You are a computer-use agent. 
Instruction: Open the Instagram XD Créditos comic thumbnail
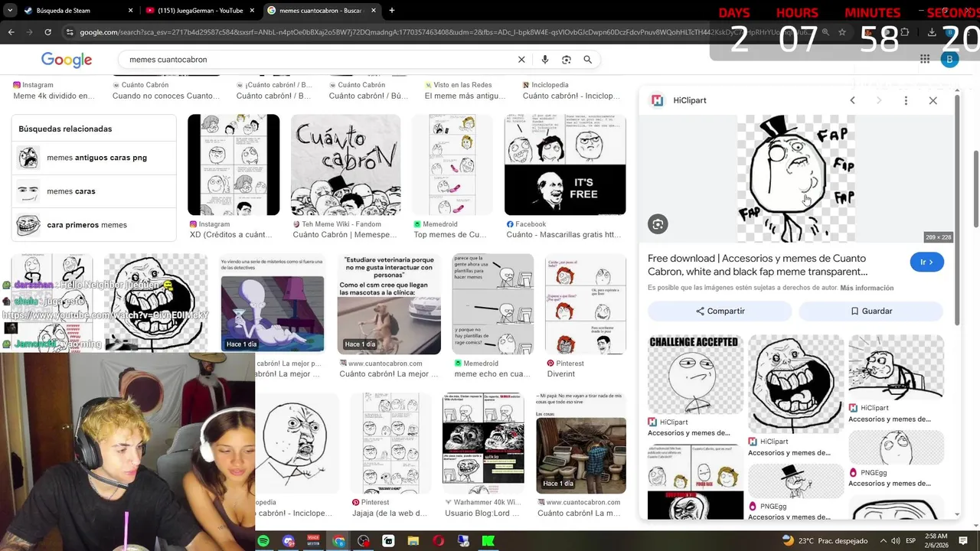(234, 165)
